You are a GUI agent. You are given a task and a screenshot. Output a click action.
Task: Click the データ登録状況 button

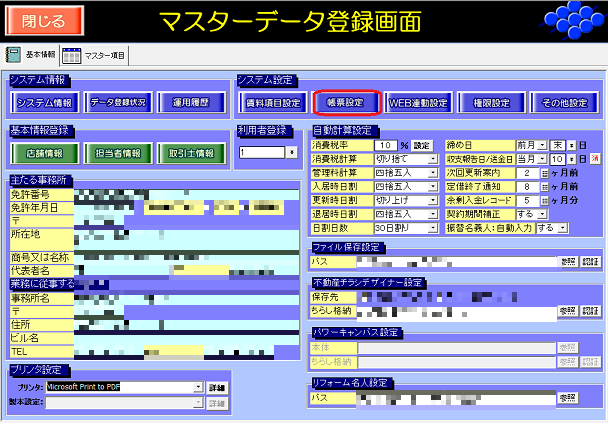[118, 101]
